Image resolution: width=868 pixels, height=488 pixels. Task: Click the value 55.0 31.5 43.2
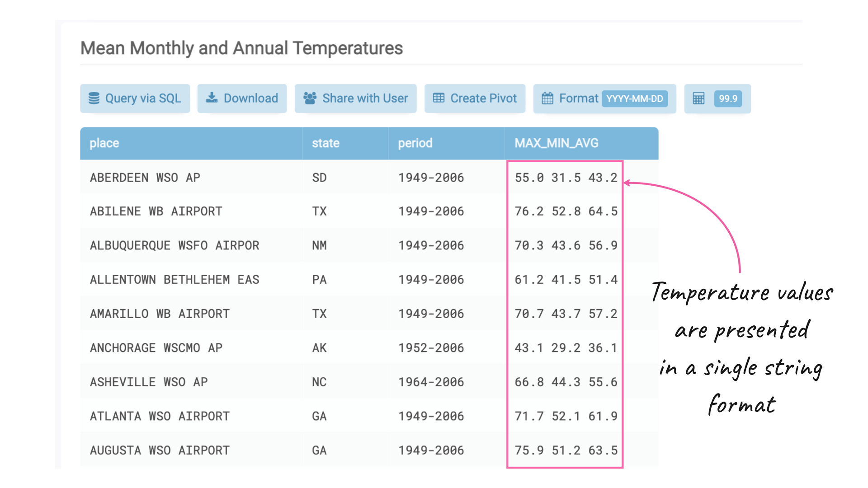tap(566, 178)
